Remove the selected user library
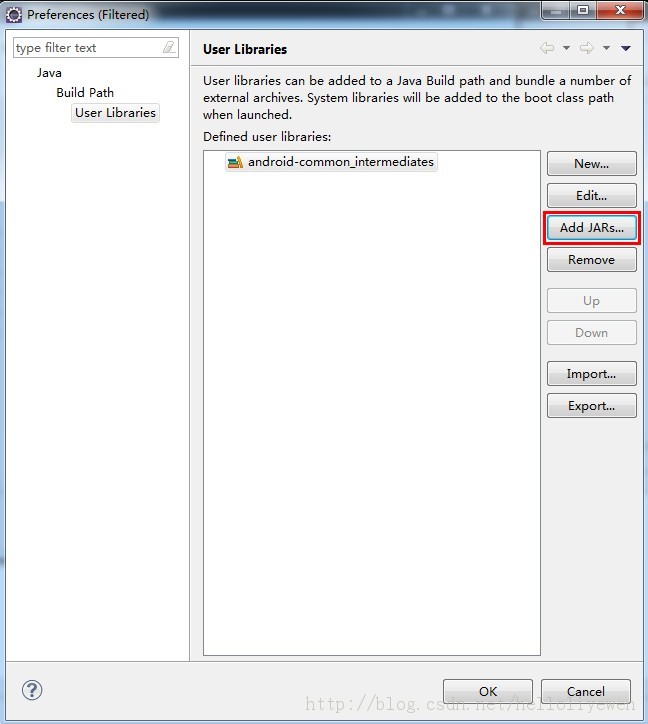 click(x=592, y=259)
